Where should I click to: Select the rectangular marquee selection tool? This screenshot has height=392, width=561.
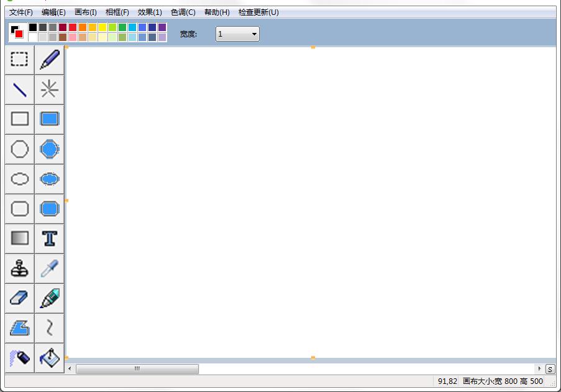(x=20, y=60)
